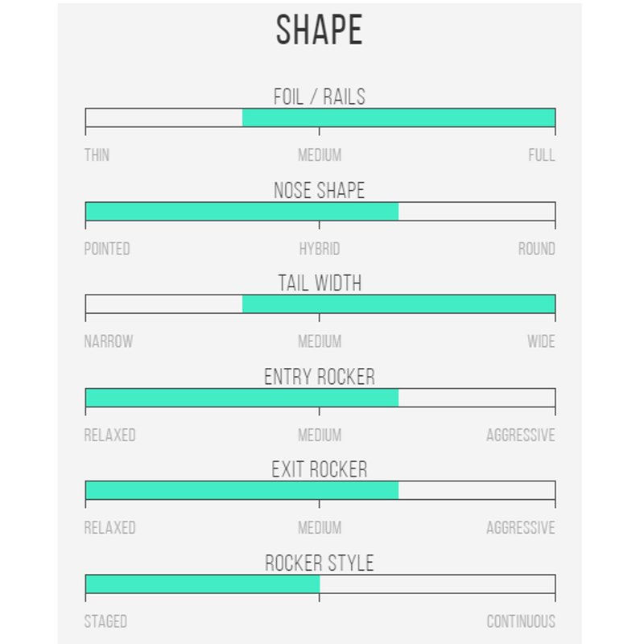Click the Foil / Rails title text
Image resolution: width=644 pixels, height=644 pixels.
320,97
